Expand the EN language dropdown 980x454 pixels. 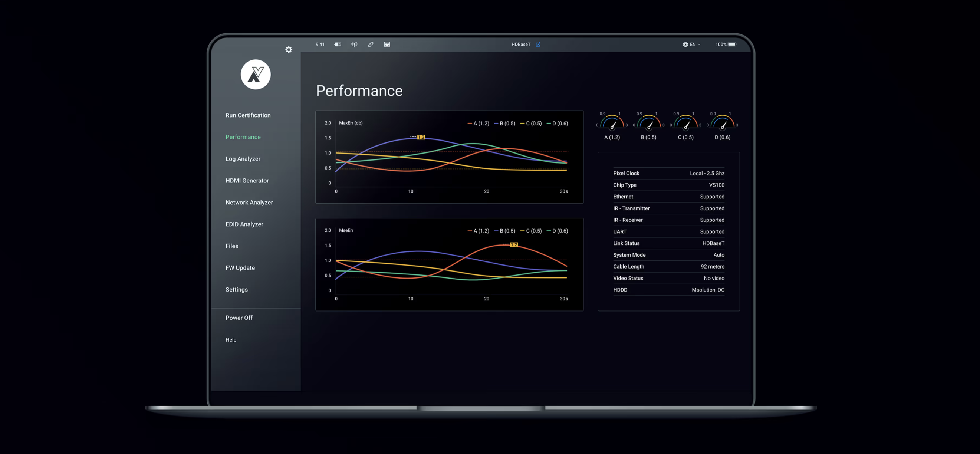(695, 44)
